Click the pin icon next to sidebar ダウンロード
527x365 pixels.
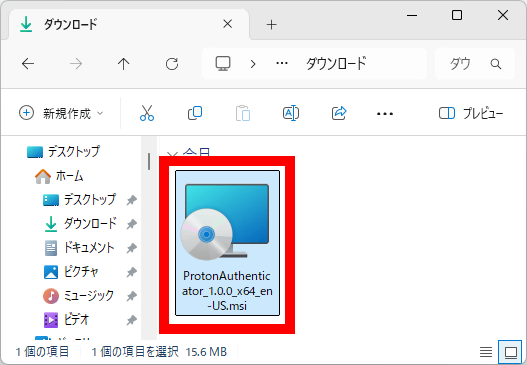point(131,224)
